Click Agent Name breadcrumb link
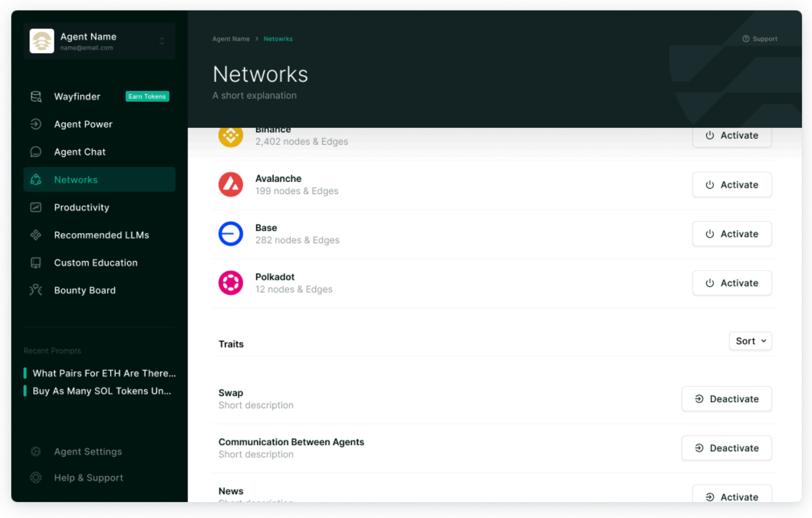This screenshot has width=812, height=518. (x=231, y=39)
